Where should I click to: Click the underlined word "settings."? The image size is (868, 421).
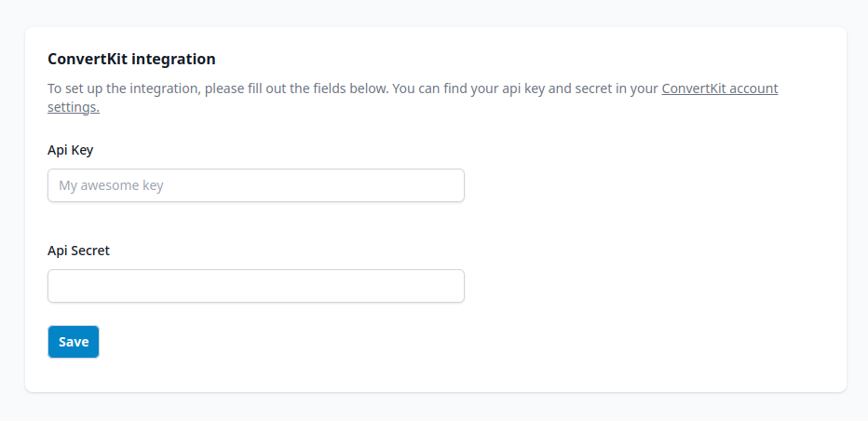point(74,108)
